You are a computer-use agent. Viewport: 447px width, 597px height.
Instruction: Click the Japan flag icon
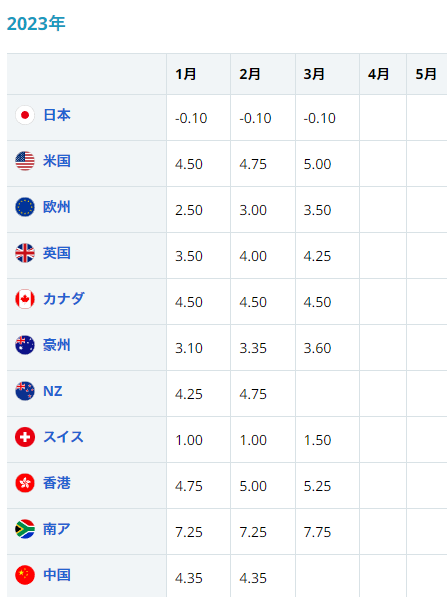[25, 115]
